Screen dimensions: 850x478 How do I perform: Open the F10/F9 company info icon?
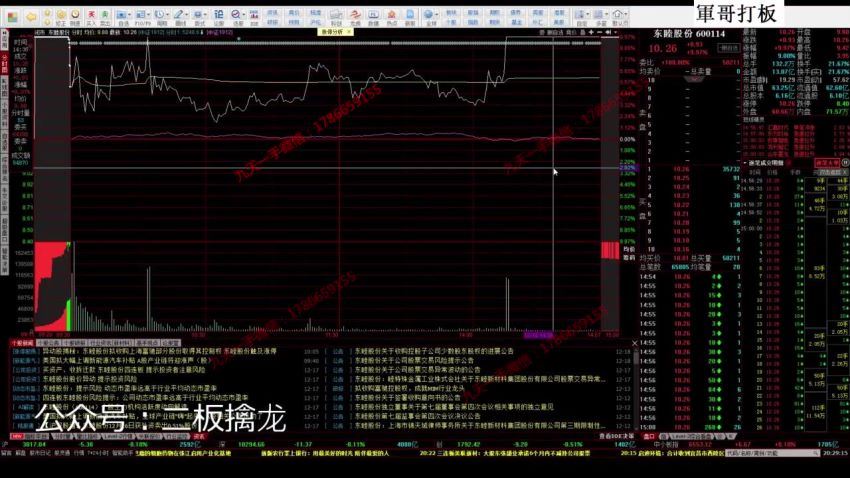tap(140, 15)
